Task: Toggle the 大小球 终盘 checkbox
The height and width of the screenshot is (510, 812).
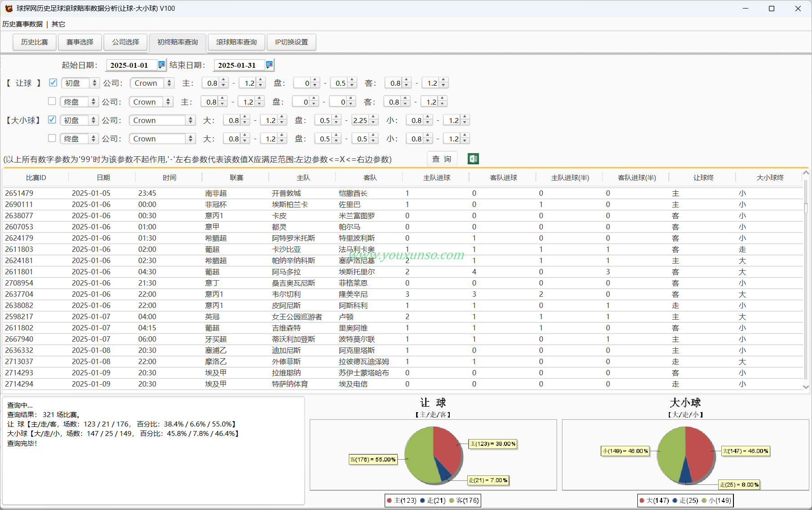Action: coord(52,138)
